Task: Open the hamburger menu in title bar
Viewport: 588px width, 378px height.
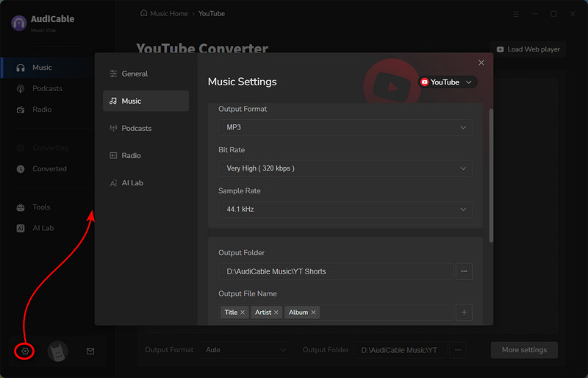Action: 516,14
